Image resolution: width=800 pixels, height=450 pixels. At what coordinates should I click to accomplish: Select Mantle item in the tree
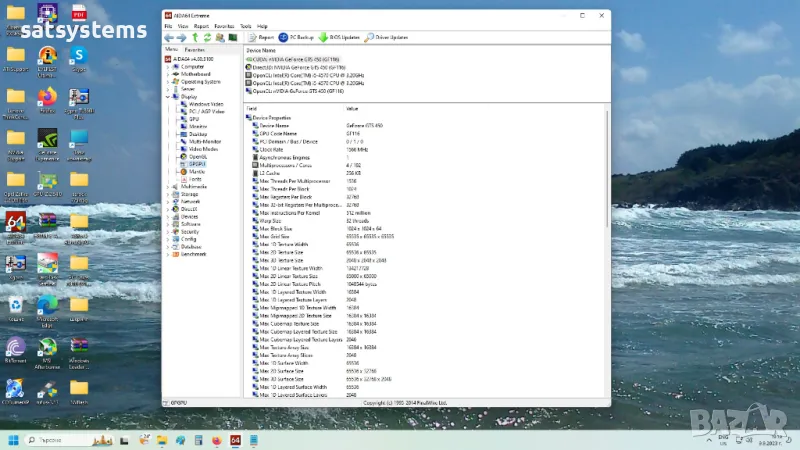tap(196, 171)
